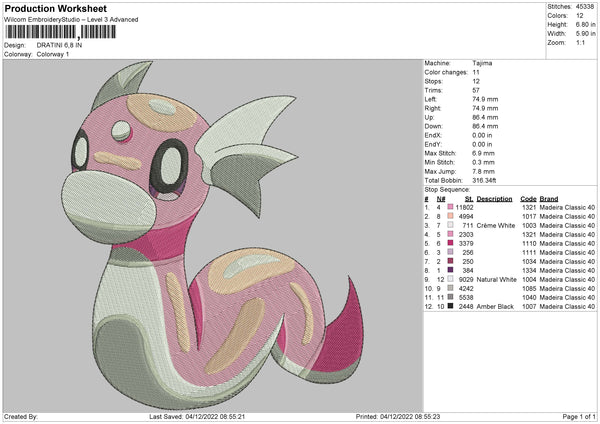The image size is (600, 424).
Task: Click the stitch count 11802
Action: click(465, 207)
